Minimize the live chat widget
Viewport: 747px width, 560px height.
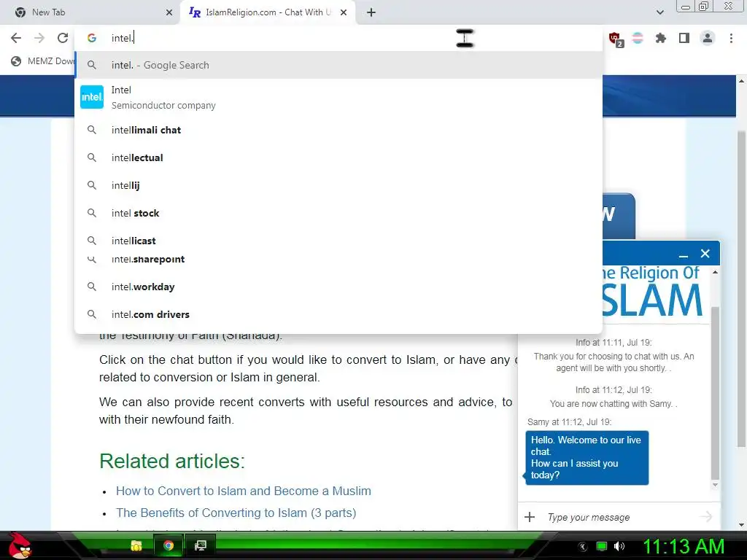(x=684, y=254)
